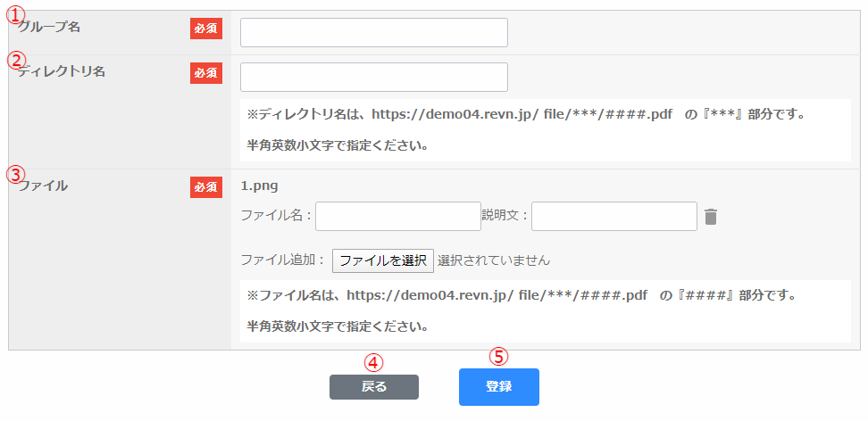Click the trash icon to delete 1.png

(x=711, y=217)
